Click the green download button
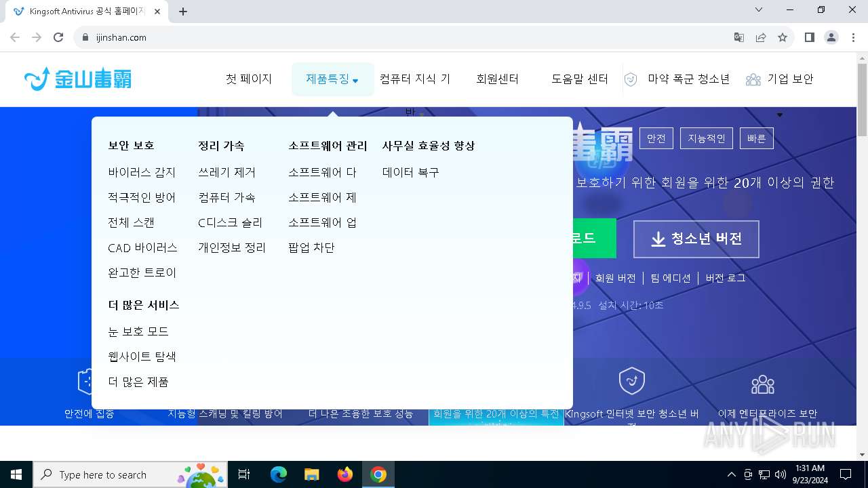 pos(594,238)
